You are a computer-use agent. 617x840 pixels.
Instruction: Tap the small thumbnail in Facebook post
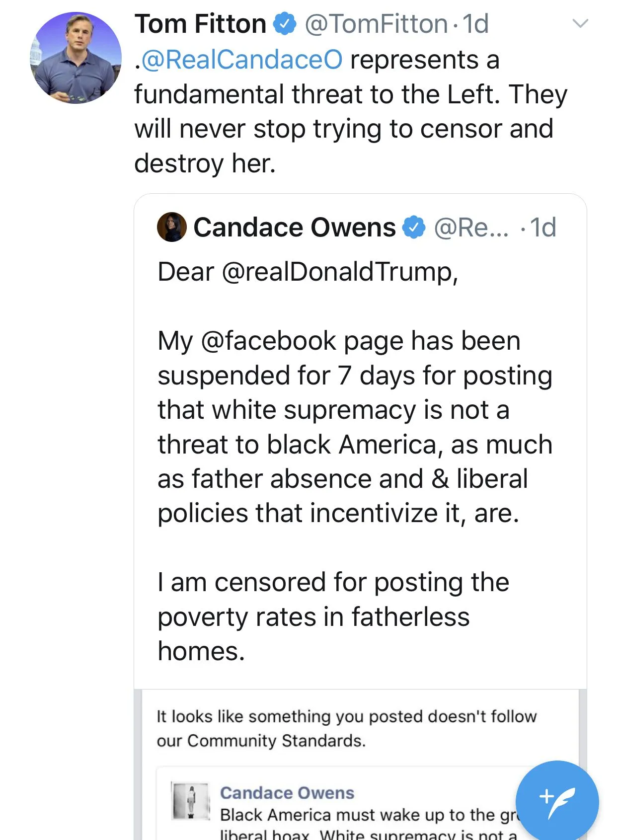point(190,800)
